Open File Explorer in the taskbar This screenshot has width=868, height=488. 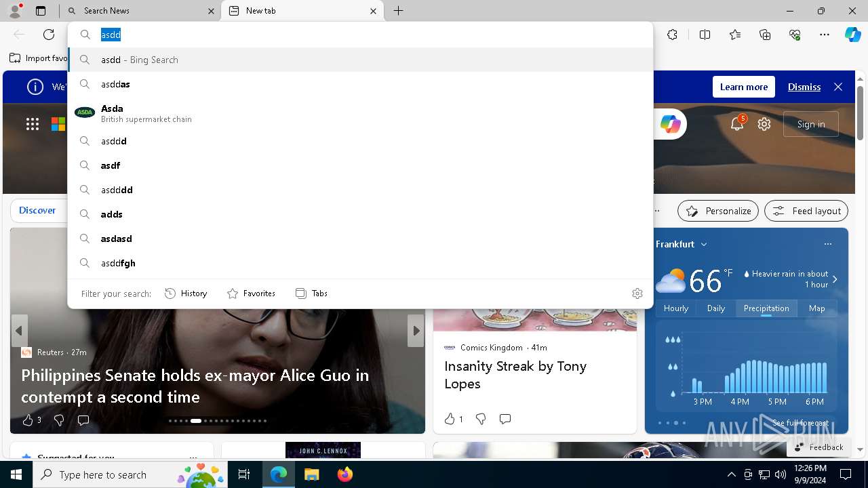(x=311, y=475)
